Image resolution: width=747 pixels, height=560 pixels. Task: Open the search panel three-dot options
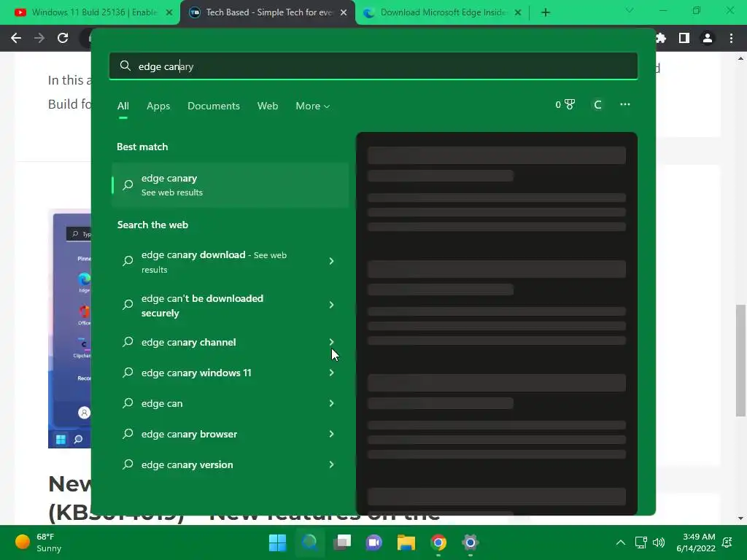(625, 104)
